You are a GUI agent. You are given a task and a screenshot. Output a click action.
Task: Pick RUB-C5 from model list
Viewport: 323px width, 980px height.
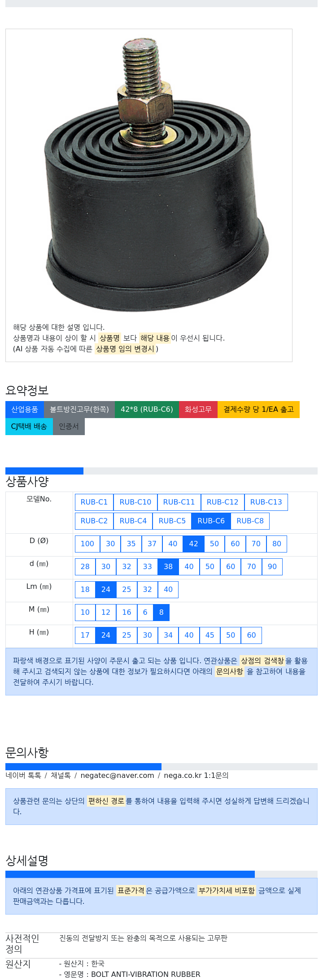pos(172,521)
